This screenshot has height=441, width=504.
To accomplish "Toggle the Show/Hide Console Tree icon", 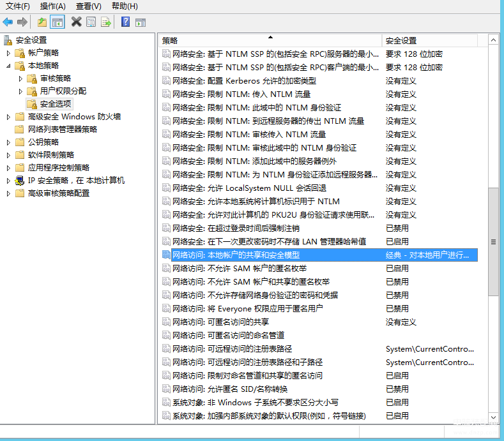I will [57, 22].
